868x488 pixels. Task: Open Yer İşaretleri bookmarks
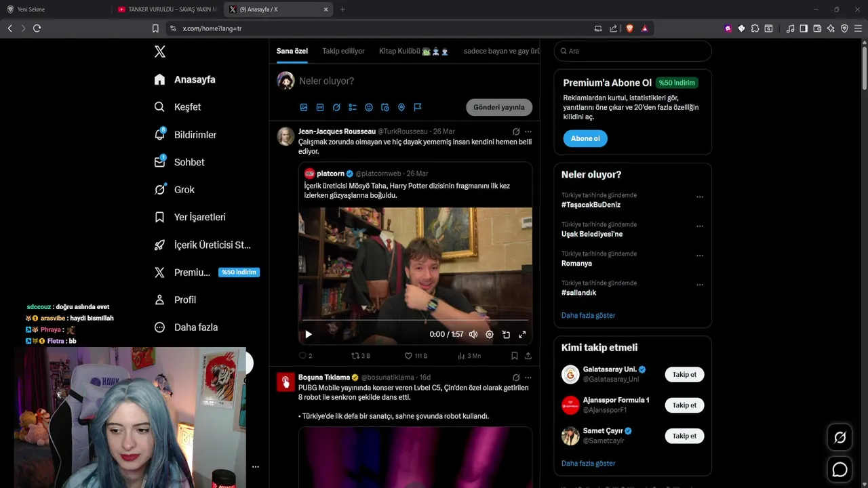pyautogui.click(x=190, y=217)
